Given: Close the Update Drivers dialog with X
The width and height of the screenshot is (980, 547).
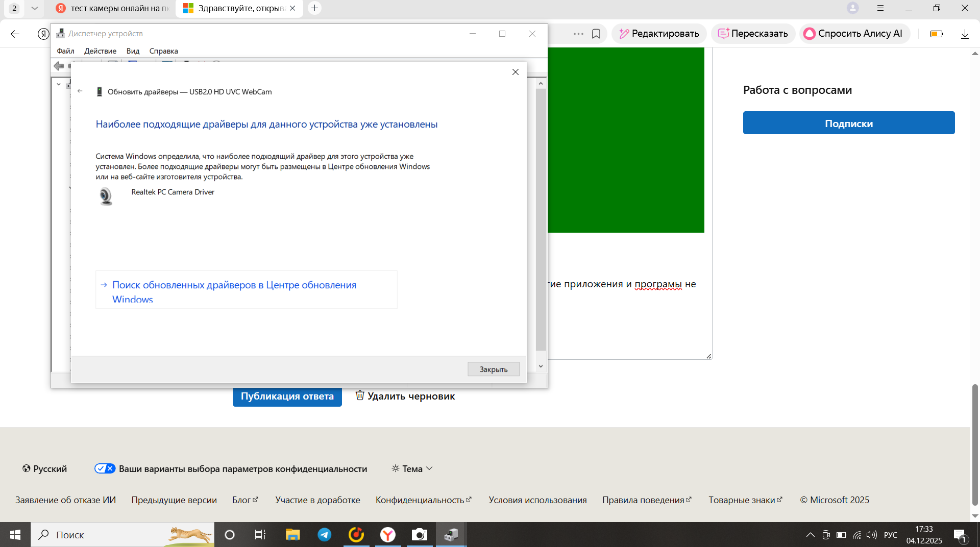Looking at the screenshot, I should [516, 72].
